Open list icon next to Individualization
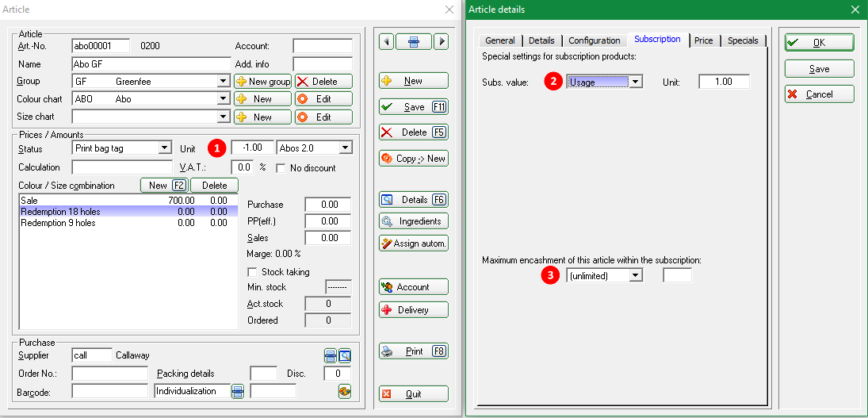 click(238, 391)
